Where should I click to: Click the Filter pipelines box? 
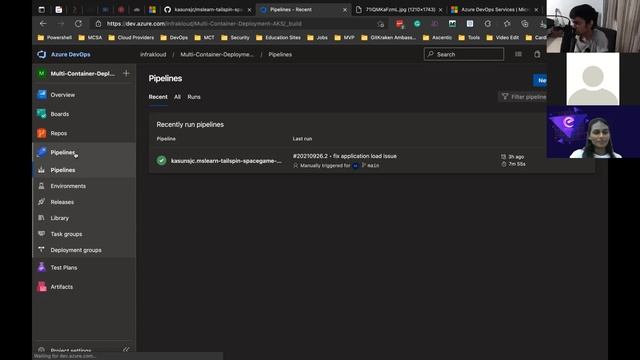(x=522, y=97)
